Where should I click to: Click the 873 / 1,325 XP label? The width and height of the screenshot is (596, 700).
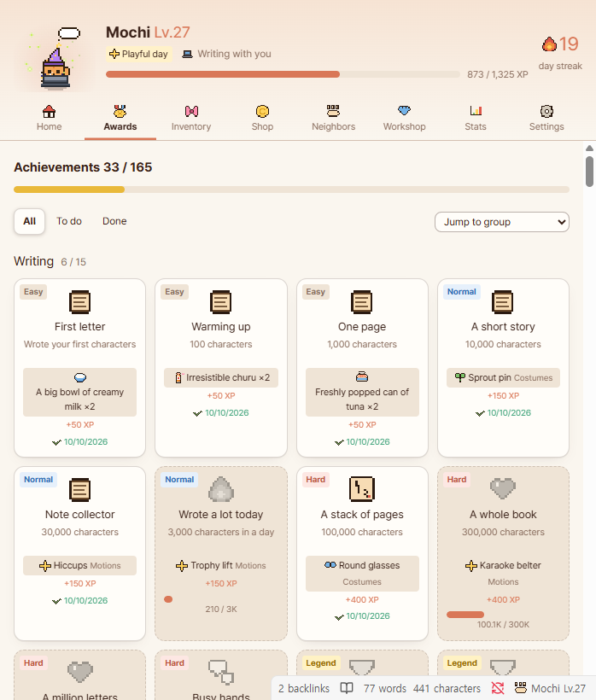[497, 74]
